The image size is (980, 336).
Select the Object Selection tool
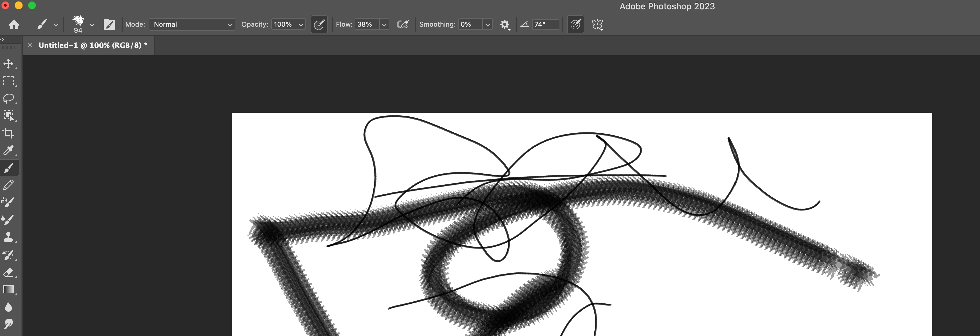point(9,116)
